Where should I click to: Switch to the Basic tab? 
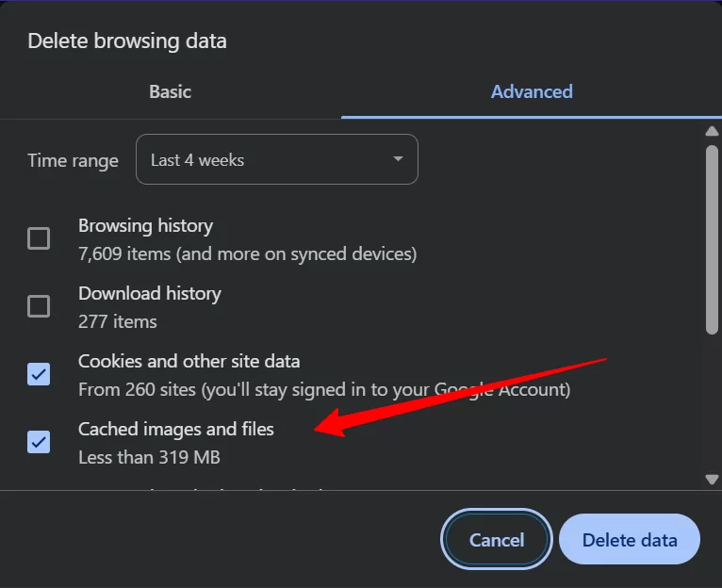(x=170, y=91)
